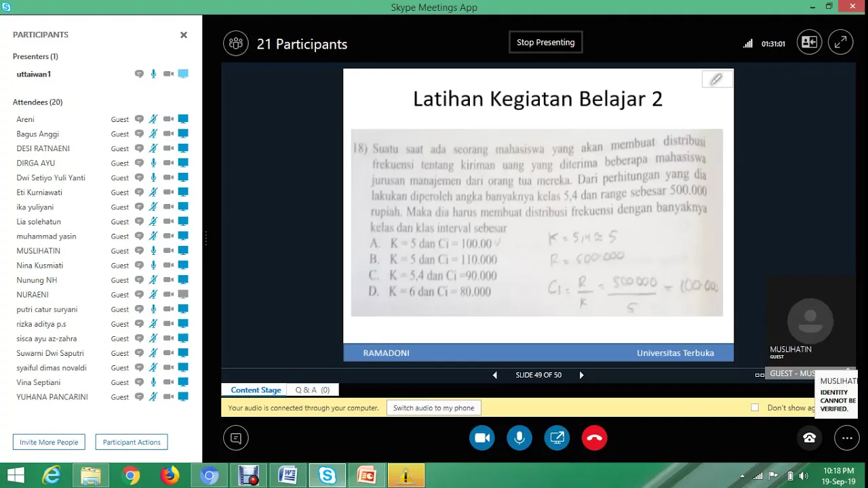Tick the Don't show again checkbox
This screenshot has width=868, height=488.
[755, 407]
